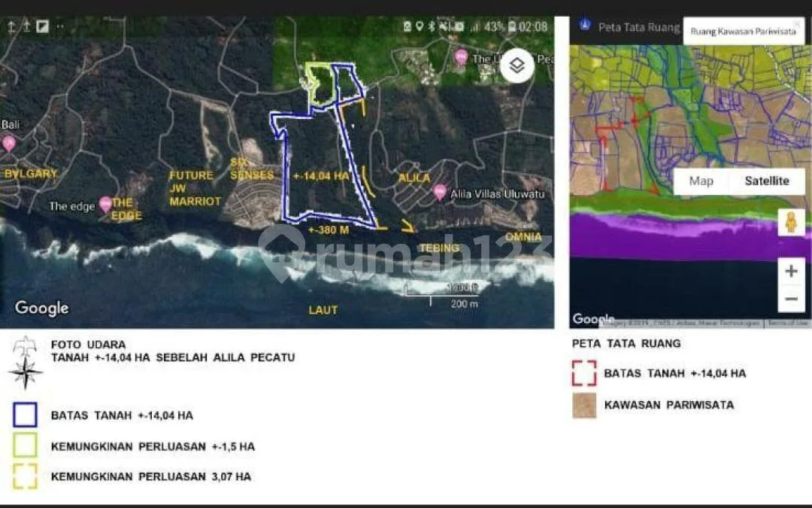Screen dimensions: 812x508
Task: Click the Alila Villas Uluwatu text label
Action: point(497,194)
